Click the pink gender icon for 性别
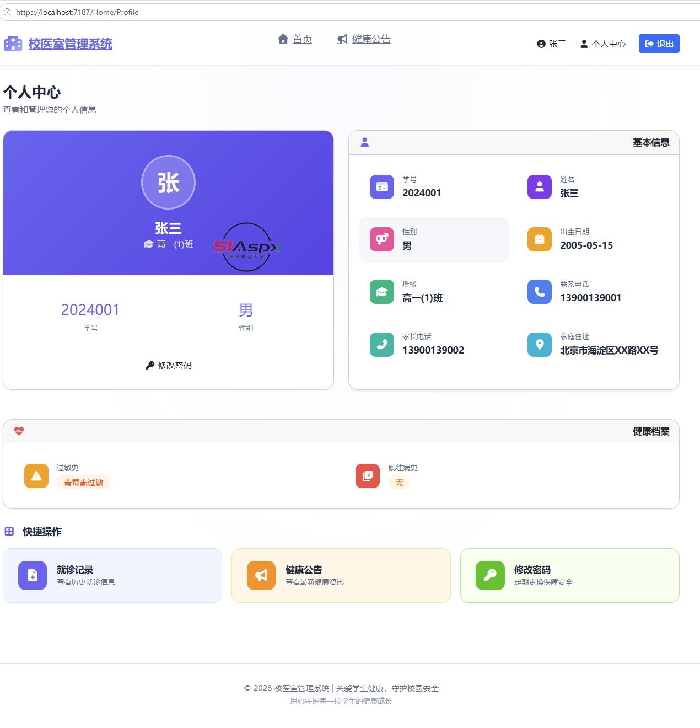Screen dimensions: 700x728 tap(382, 239)
